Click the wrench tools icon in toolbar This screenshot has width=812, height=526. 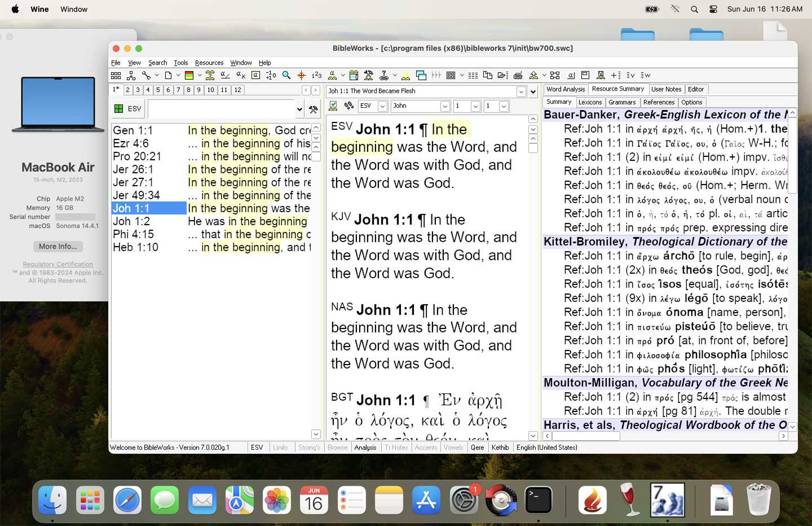[x=146, y=75]
